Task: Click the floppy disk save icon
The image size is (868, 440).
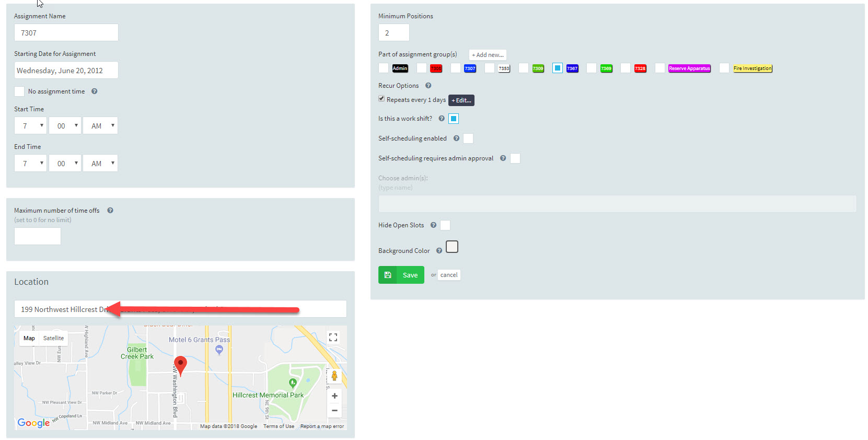Action: click(388, 275)
